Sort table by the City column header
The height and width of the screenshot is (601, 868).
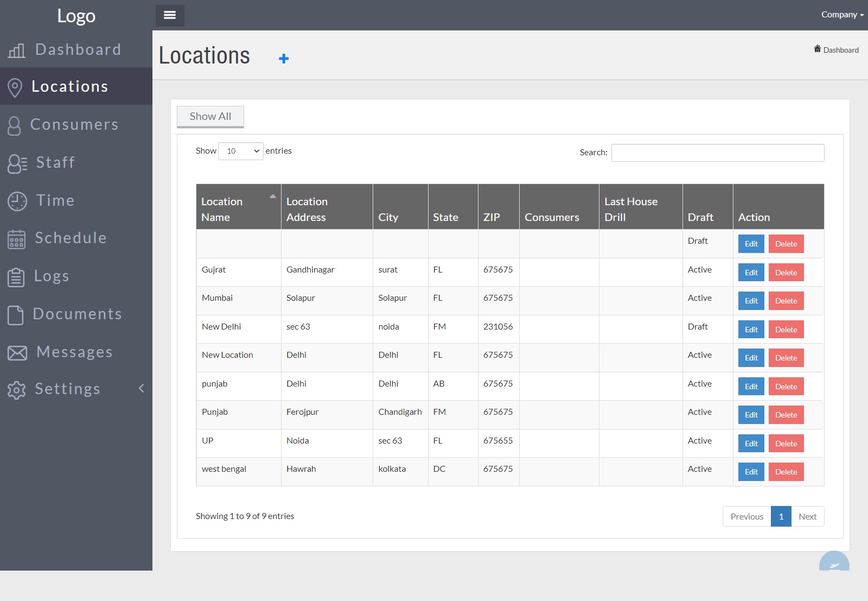pyautogui.click(x=401, y=207)
